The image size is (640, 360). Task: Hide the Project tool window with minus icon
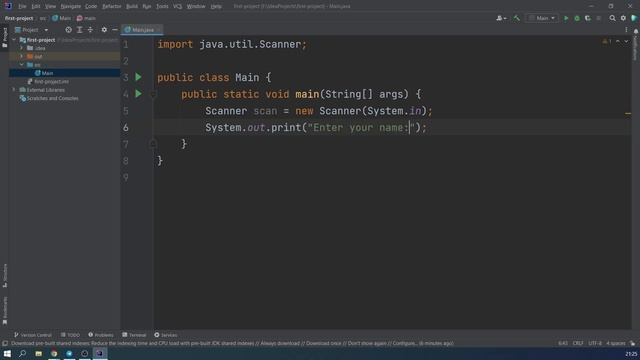coord(115,30)
